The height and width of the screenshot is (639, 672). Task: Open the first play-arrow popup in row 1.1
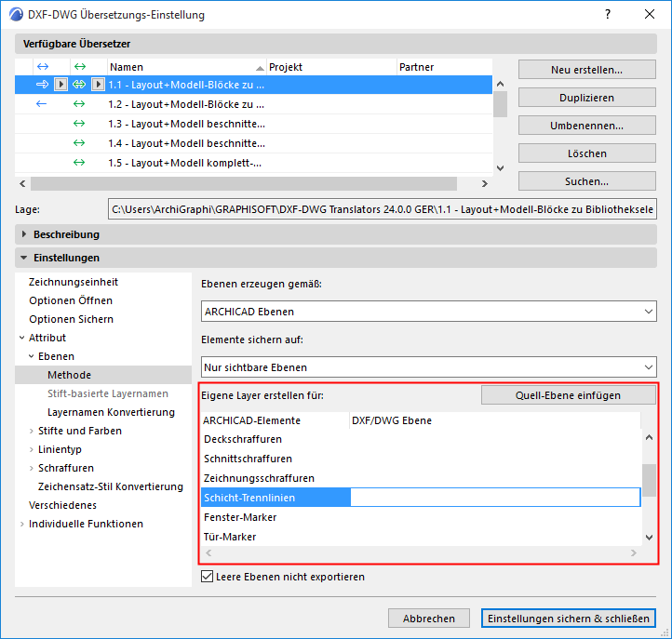(x=60, y=85)
